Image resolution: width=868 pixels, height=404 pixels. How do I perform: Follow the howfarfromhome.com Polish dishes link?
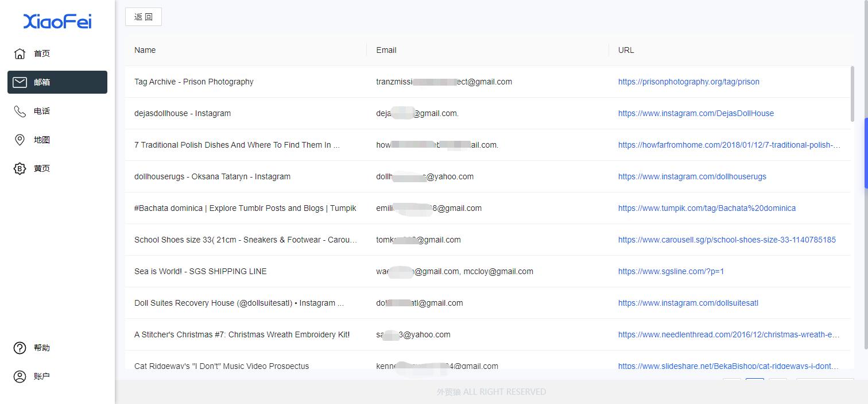coord(728,145)
